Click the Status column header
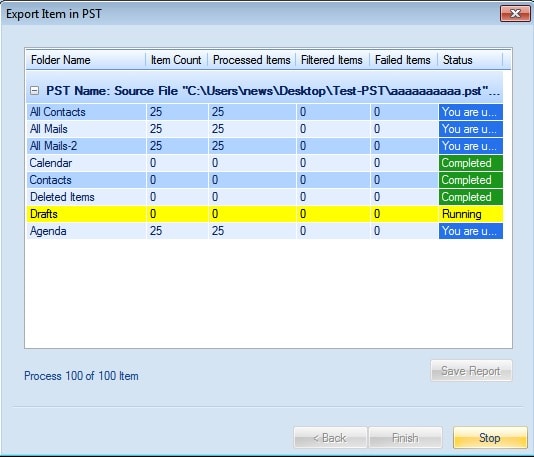 point(470,60)
